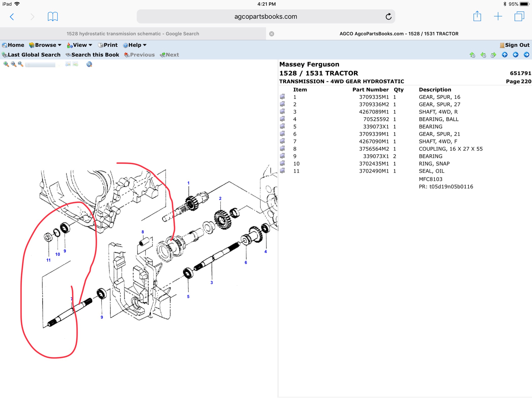Go to Home in the toolbar
Screen dimensions: 532x399
click(13, 45)
